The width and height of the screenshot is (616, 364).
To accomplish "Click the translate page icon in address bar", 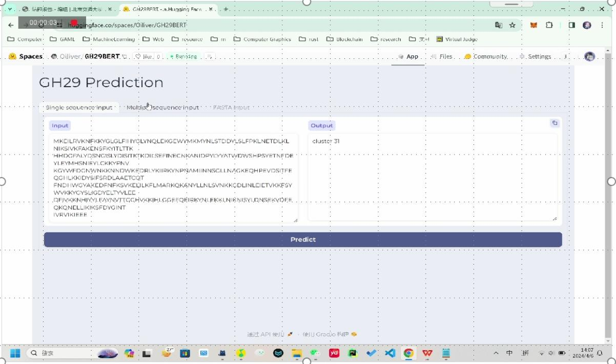I will [498, 25].
